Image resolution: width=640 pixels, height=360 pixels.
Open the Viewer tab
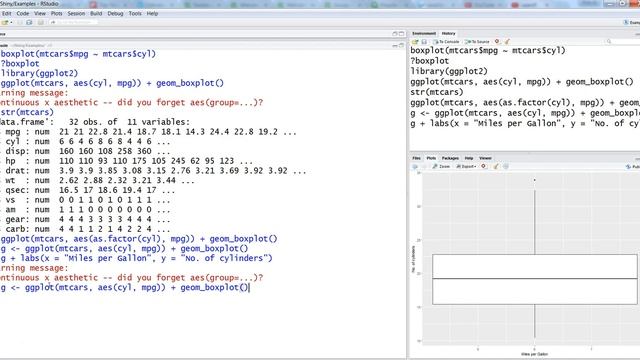485,158
